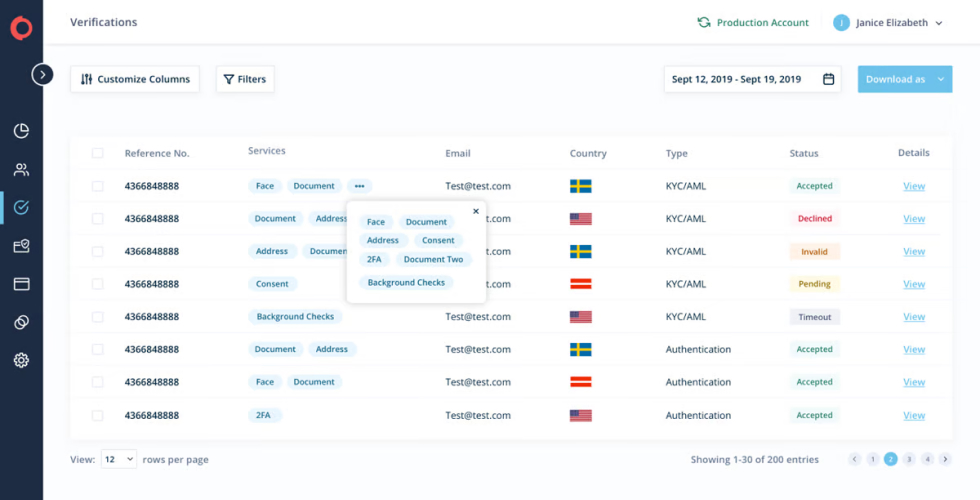
Task: Click the 2FA chip in the popup
Action: coord(374,259)
